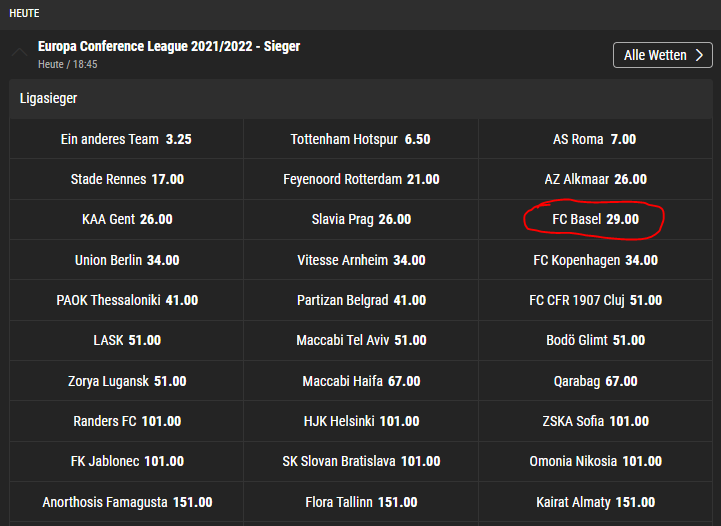Screen dimensions: 721x526
Task: Pick Tottenham Hotspur at 6.50
Action: (x=361, y=139)
